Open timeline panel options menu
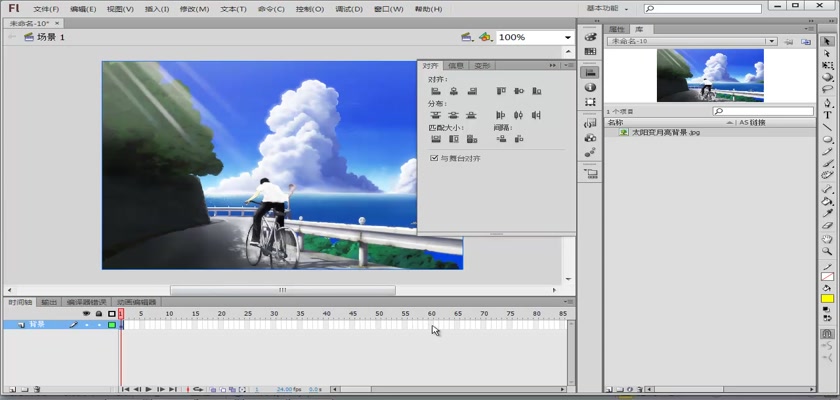This screenshot has height=400, width=840. (x=569, y=303)
